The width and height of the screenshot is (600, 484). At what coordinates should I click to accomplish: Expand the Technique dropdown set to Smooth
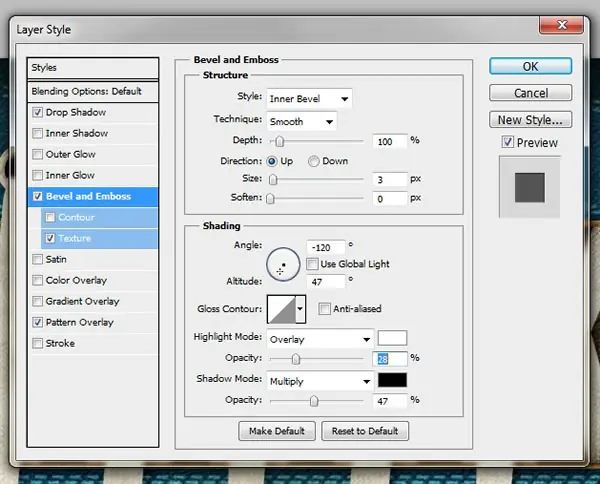coord(302,122)
